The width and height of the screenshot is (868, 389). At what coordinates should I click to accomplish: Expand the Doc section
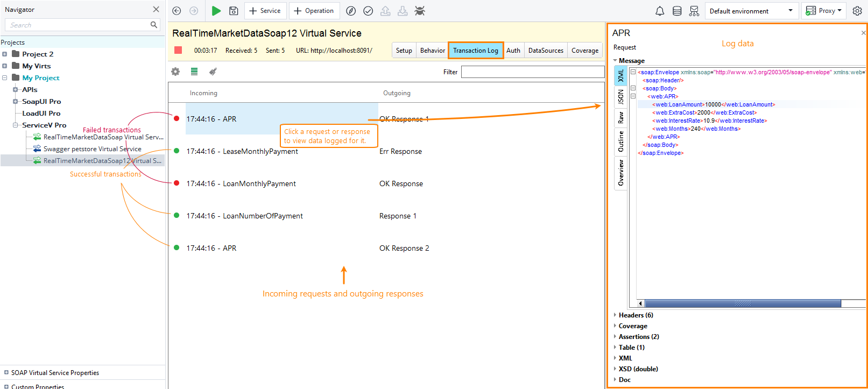(x=615, y=380)
